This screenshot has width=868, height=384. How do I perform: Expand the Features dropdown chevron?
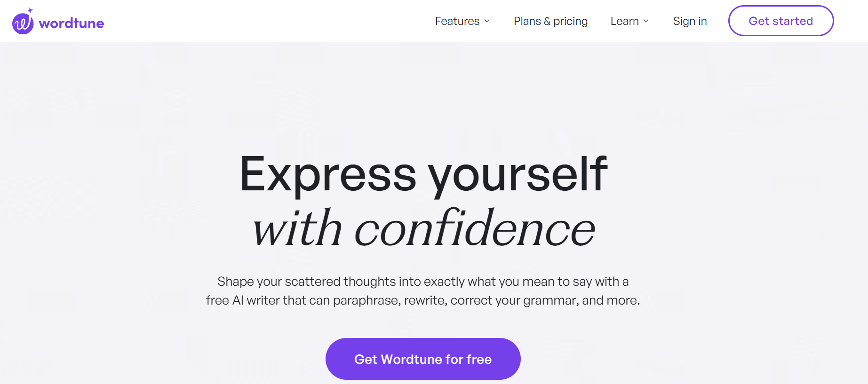[487, 21]
